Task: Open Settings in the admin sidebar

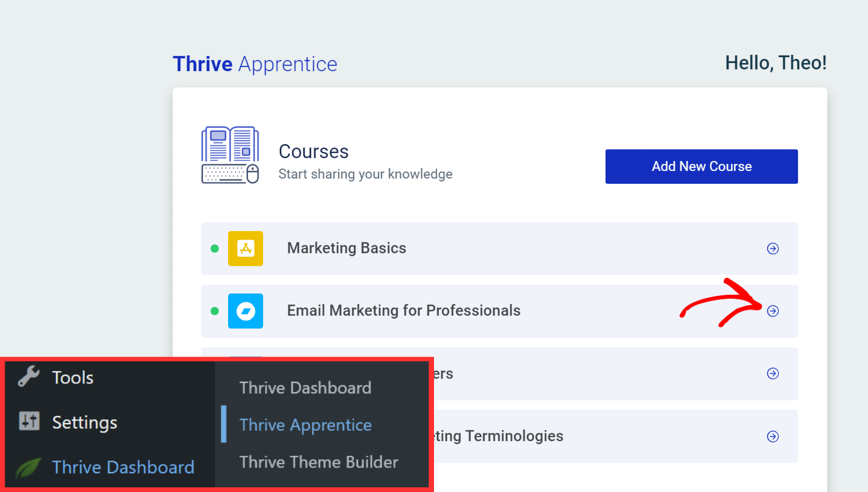Action: (x=85, y=423)
